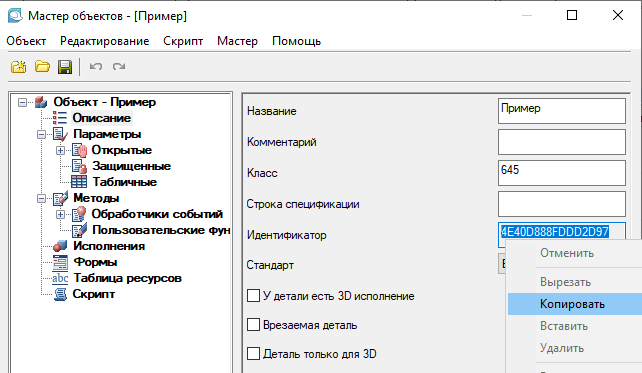
Task: Open the Помощь menu
Action: point(296,41)
